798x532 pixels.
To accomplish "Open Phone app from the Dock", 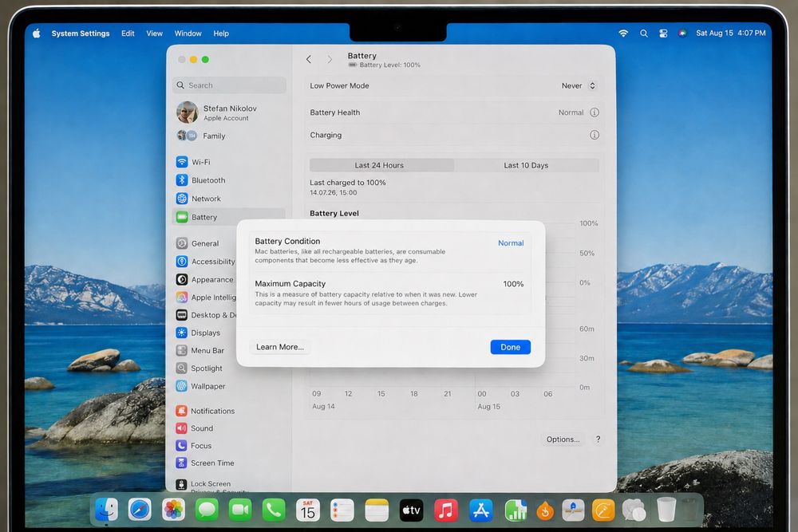I will 274,509.
